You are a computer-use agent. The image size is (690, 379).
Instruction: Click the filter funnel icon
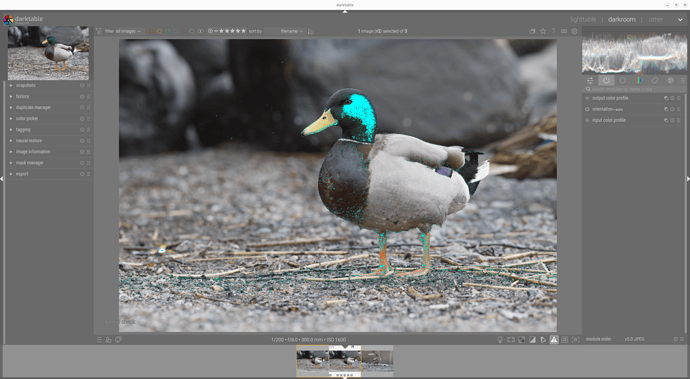pos(99,31)
